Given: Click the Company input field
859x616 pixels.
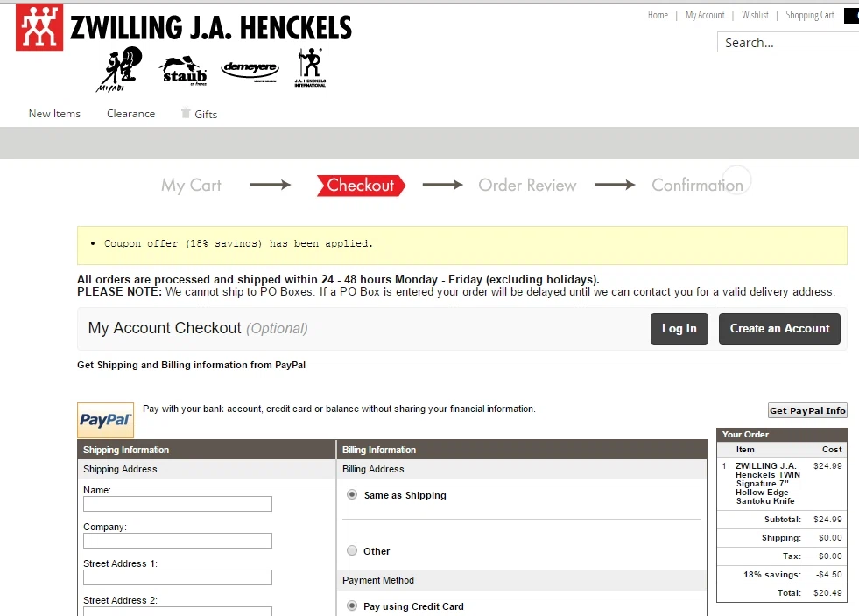Looking at the screenshot, I should tap(178, 541).
